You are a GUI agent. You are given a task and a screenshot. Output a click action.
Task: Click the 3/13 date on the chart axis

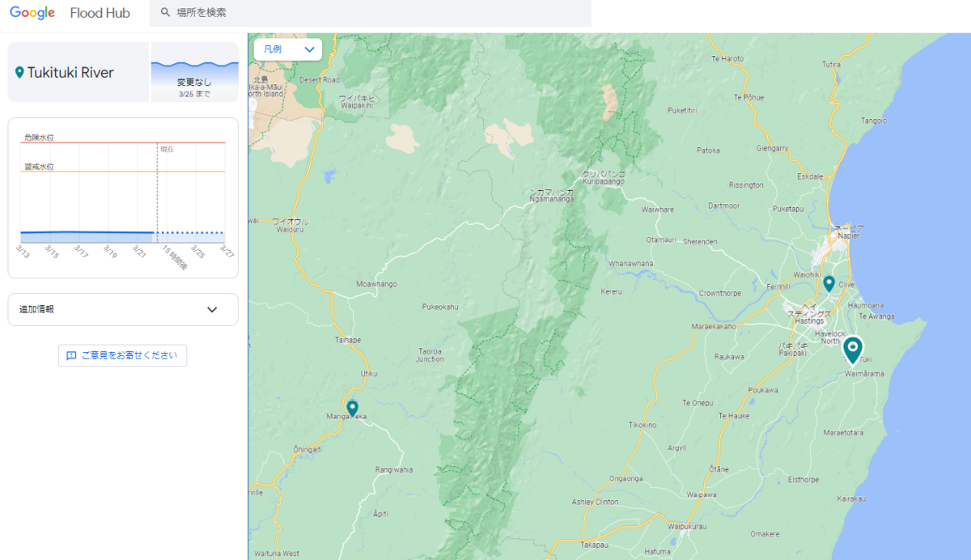[23, 250]
